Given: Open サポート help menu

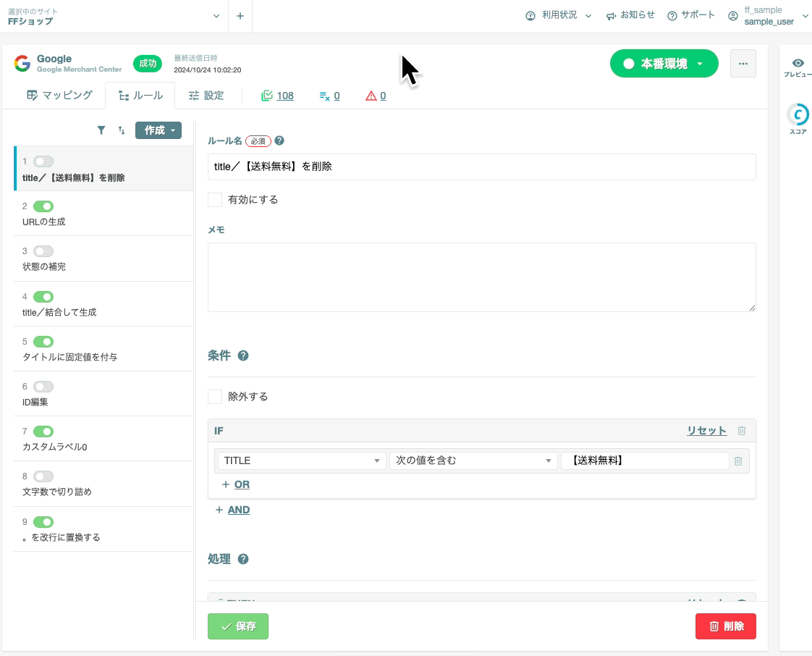Looking at the screenshot, I should pyautogui.click(x=691, y=15).
